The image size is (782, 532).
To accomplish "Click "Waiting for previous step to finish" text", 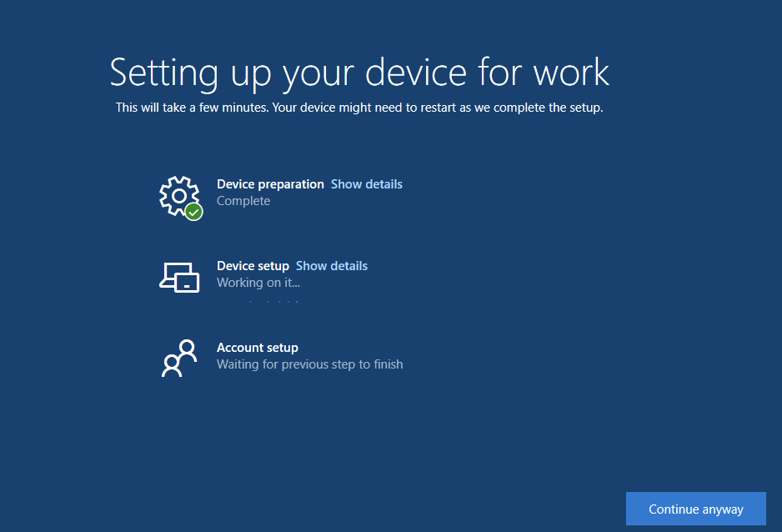I will pyautogui.click(x=309, y=364).
